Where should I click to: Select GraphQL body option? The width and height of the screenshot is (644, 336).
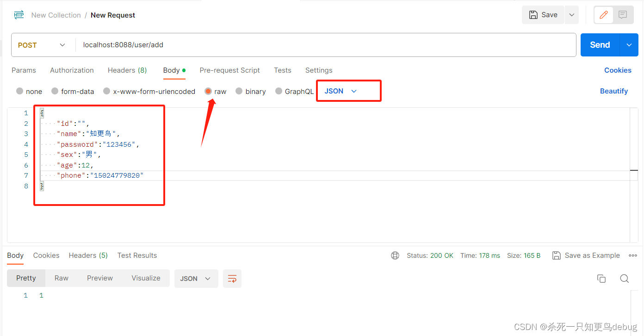pos(279,91)
